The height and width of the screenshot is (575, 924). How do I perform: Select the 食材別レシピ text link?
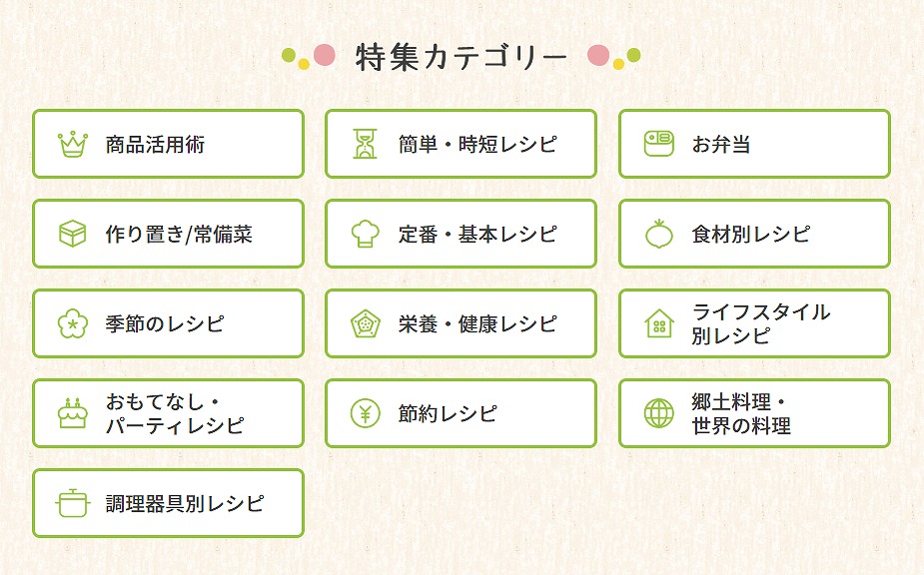(751, 235)
